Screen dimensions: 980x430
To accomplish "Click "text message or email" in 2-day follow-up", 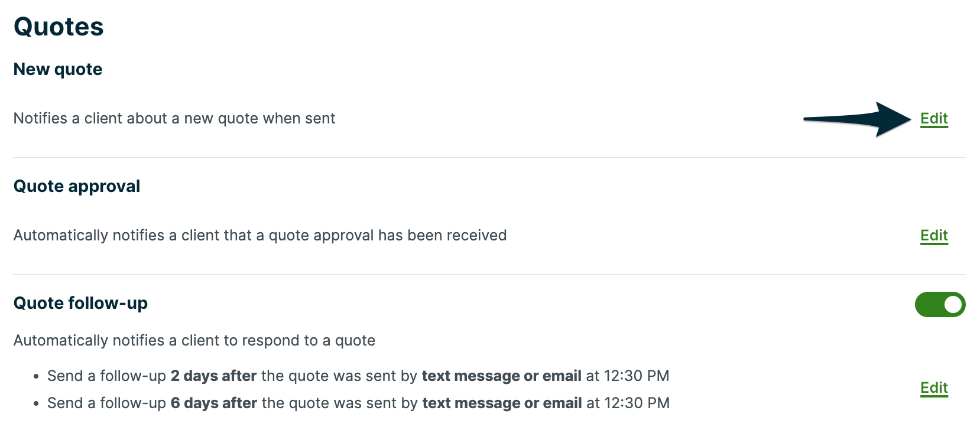I will (502, 376).
